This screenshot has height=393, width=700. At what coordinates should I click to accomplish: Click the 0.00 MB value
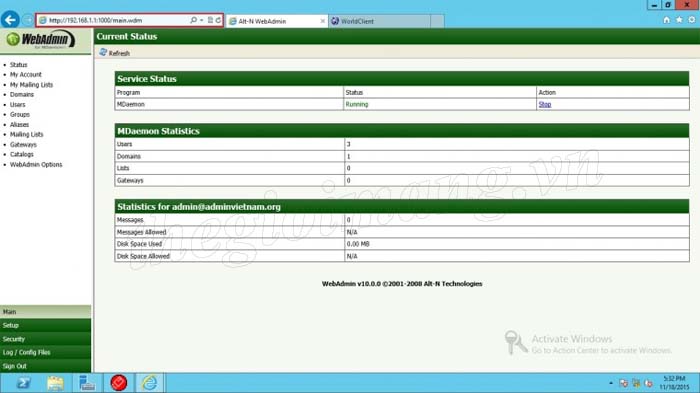point(358,244)
